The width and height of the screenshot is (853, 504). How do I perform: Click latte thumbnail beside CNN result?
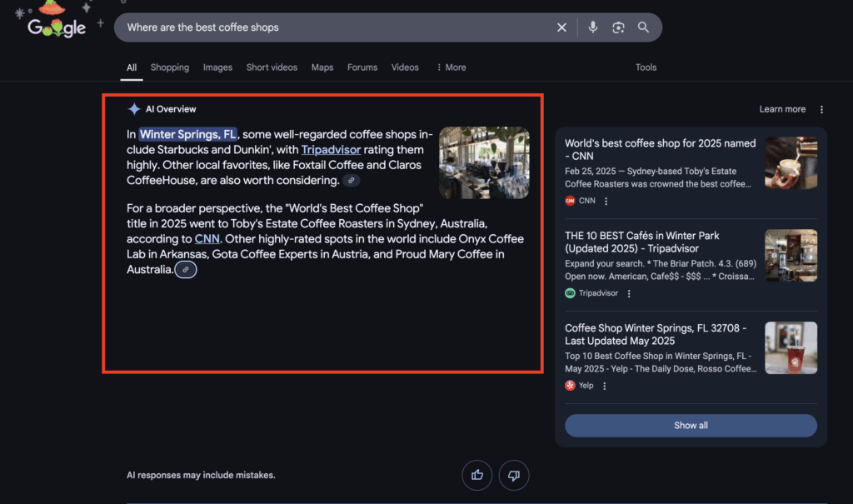tap(791, 163)
